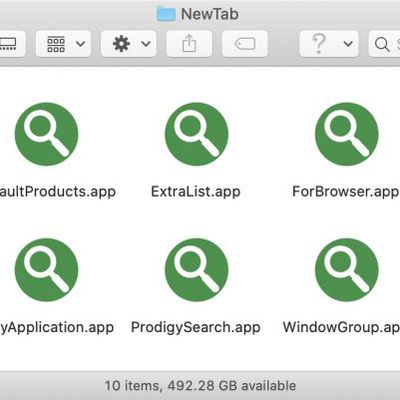The image size is (400, 400).
Task: Select the ProdigySearch.app icon
Action: [x=197, y=270]
